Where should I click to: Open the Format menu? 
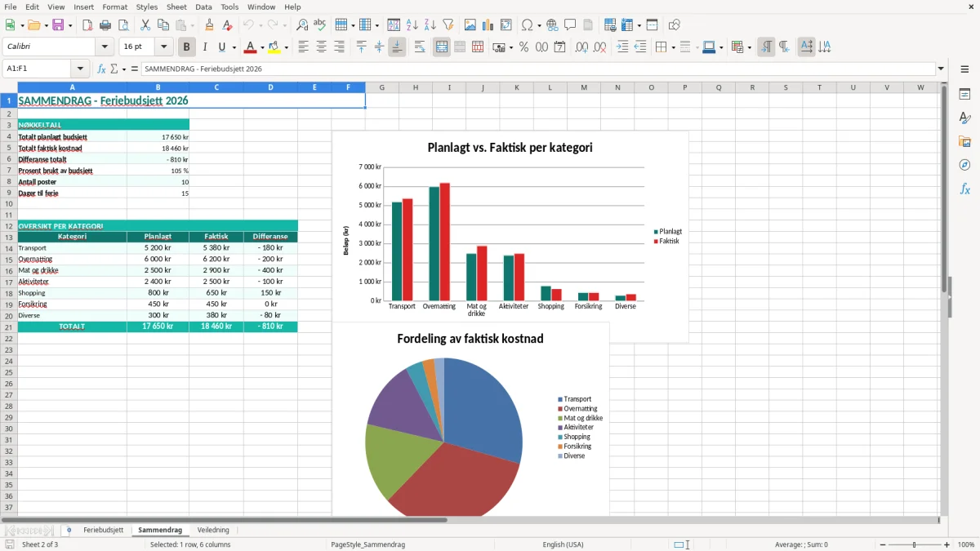[x=115, y=7]
